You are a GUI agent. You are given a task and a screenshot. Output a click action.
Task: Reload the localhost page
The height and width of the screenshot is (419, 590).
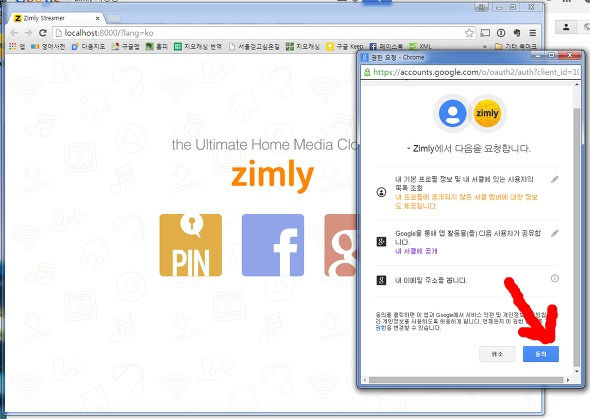(x=43, y=33)
